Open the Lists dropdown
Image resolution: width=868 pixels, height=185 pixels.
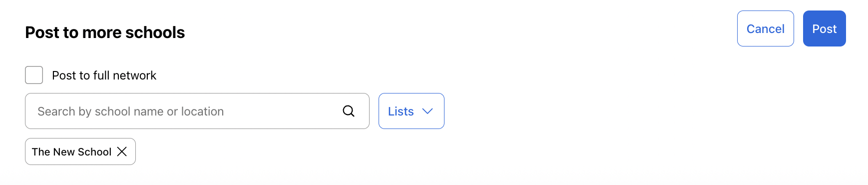tap(411, 111)
